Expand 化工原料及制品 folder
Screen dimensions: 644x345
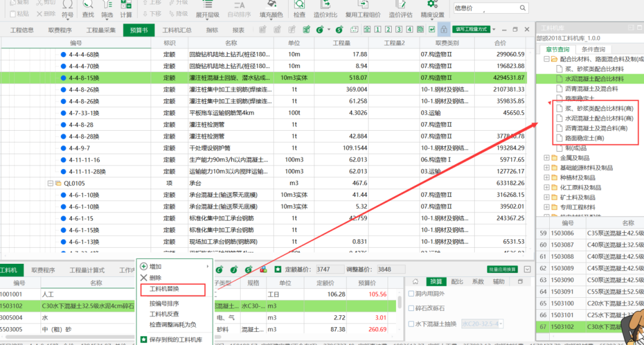click(547, 187)
